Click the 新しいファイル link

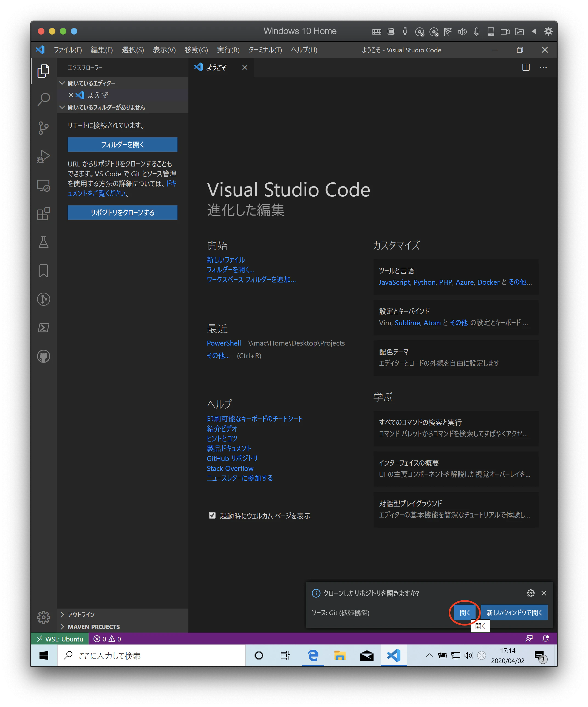226,260
